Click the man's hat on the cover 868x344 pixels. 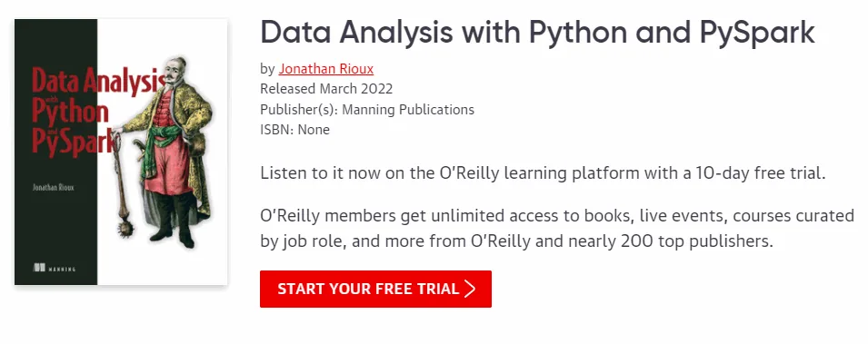coord(181,64)
